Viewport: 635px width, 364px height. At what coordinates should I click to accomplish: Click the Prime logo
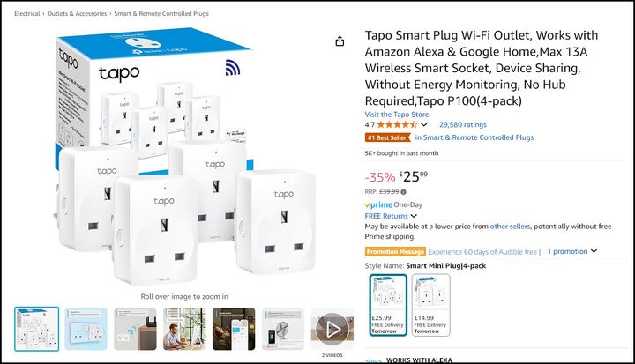[x=378, y=204]
